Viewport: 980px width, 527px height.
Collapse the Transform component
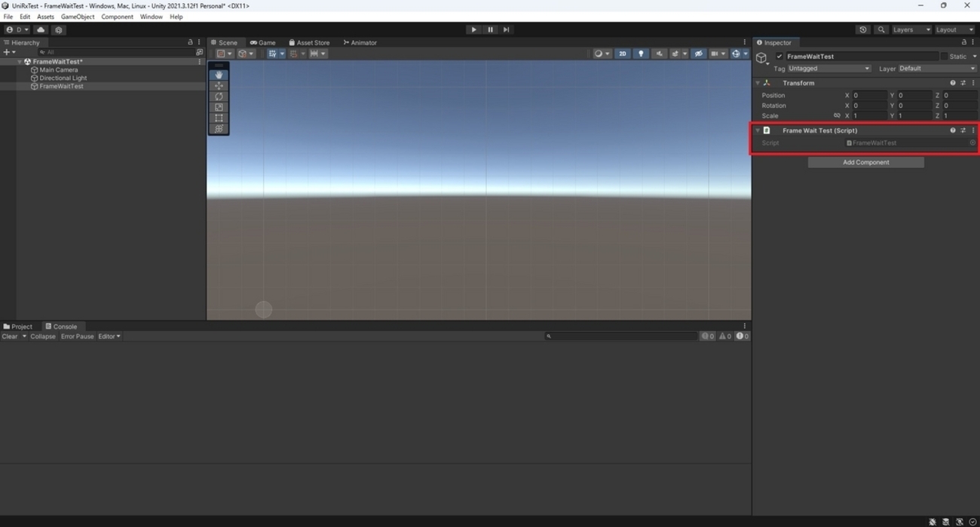click(x=757, y=83)
